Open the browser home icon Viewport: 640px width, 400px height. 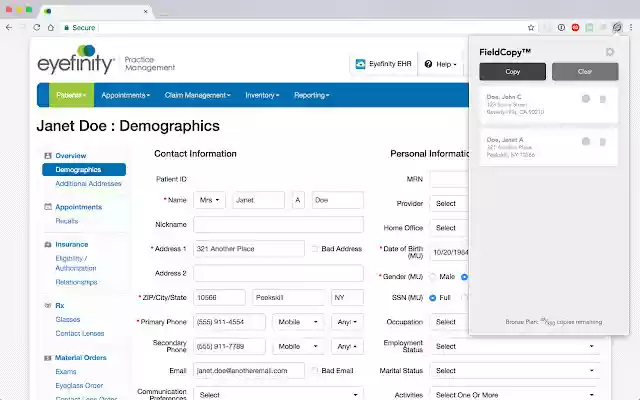point(51,27)
